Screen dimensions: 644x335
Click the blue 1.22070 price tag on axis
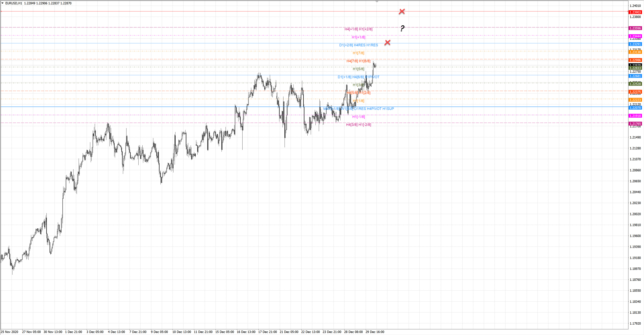click(635, 108)
